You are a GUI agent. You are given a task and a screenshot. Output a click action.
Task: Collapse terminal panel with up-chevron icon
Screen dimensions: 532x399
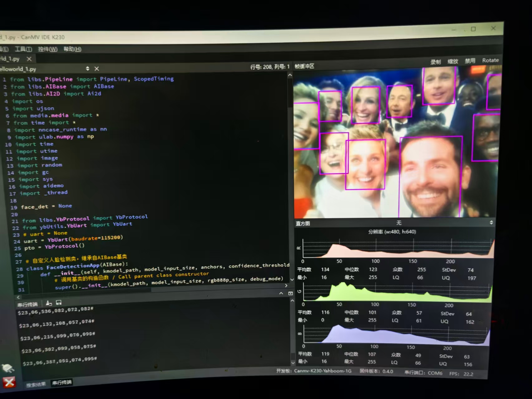pyautogui.click(x=281, y=293)
